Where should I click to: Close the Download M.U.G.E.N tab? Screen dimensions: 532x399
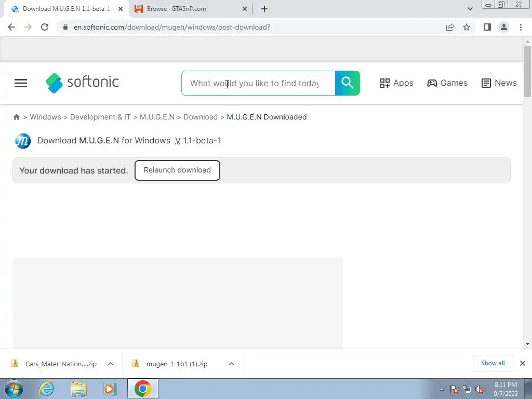pyautogui.click(x=121, y=9)
